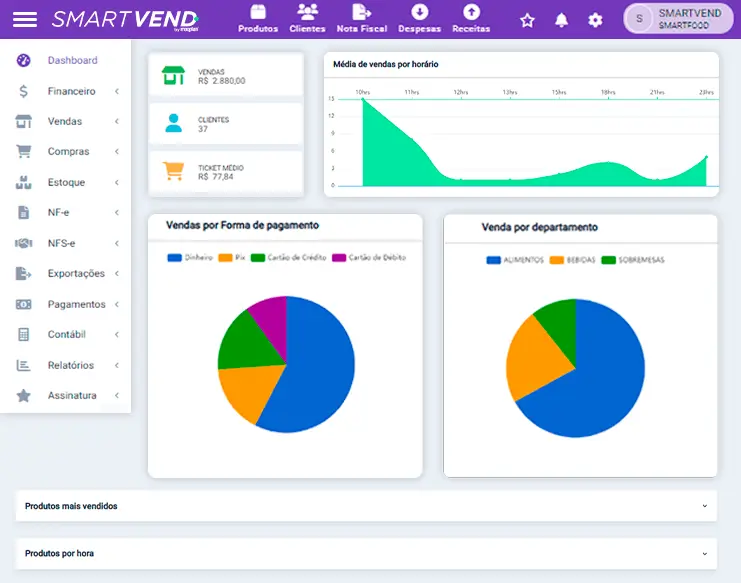Toggle ALIMENTOS legend in department chart

pos(515,260)
